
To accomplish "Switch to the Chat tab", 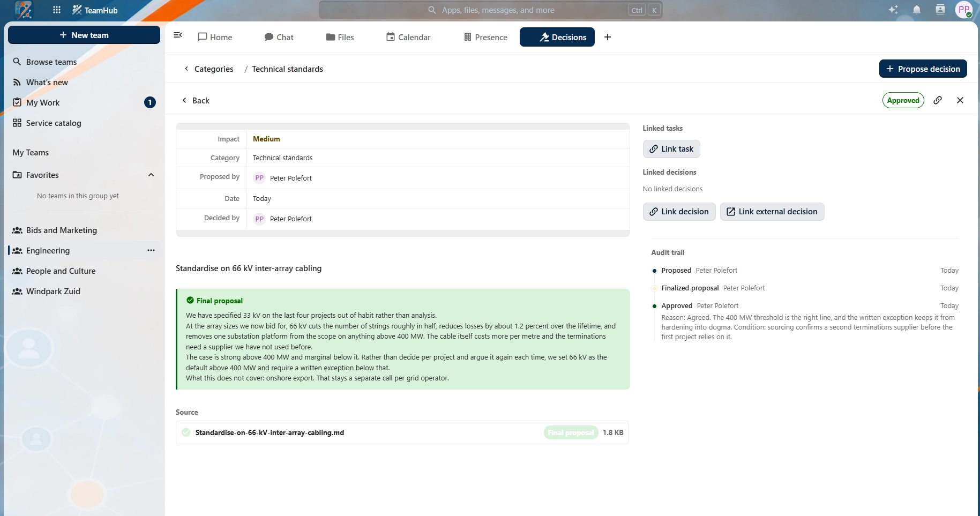I will [279, 37].
